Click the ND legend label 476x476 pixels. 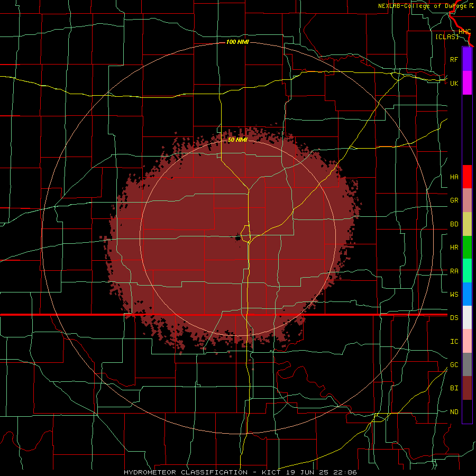[x=454, y=412]
